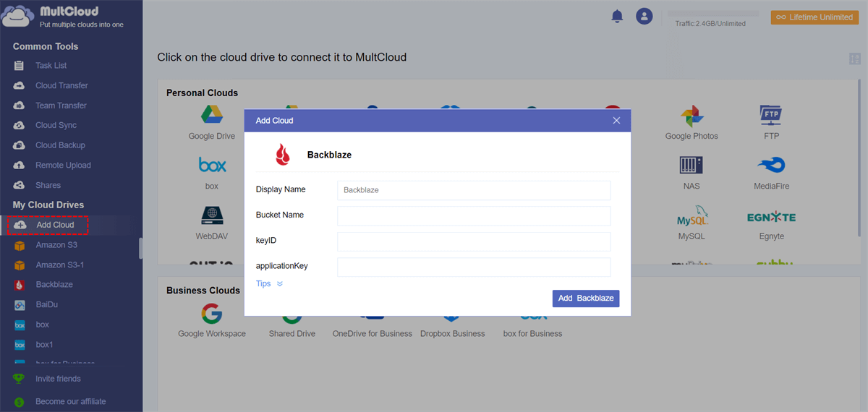The width and height of the screenshot is (868, 412).
Task: Click the Add Backblaze button
Action: pyautogui.click(x=586, y=299)
